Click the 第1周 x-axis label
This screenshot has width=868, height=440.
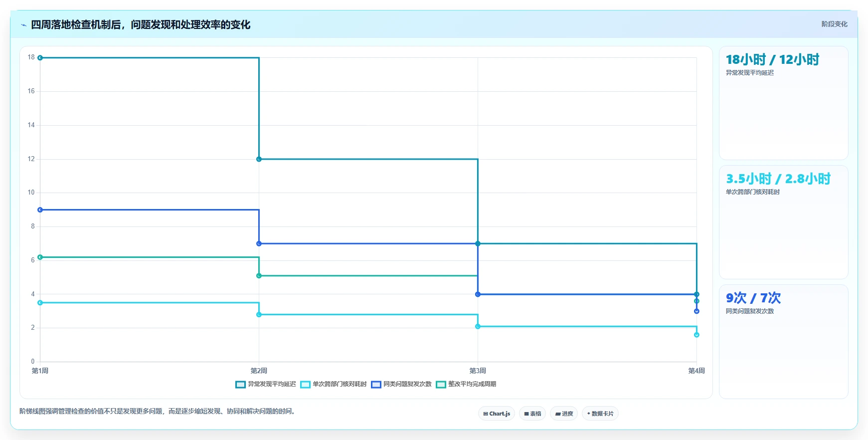tap(40, 371)
